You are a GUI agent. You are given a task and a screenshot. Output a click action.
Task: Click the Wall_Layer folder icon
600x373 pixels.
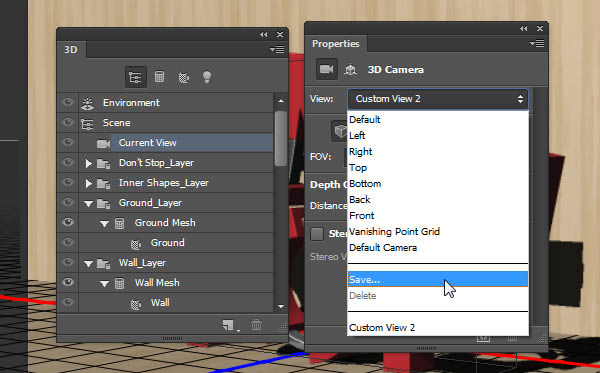click(x=104, y=264)
